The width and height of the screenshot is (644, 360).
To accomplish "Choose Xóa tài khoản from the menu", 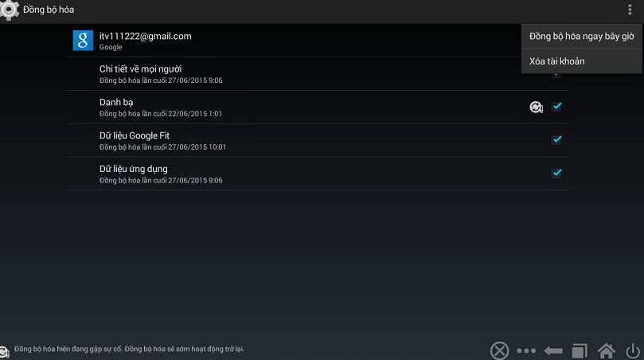I will coord(582,61).
